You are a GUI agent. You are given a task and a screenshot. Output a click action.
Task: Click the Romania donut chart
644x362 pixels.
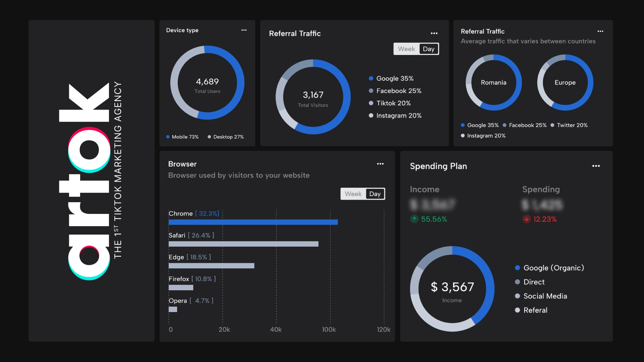(x=493, y=82)
